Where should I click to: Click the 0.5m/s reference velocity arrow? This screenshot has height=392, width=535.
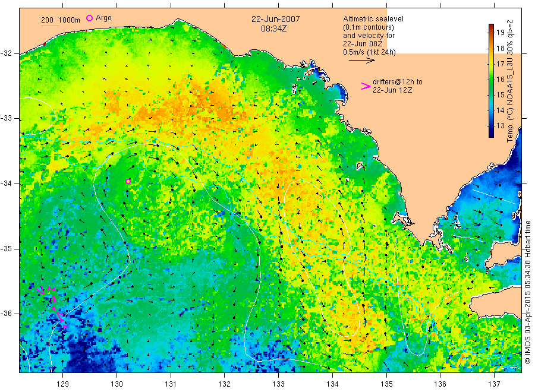[362, 61]
